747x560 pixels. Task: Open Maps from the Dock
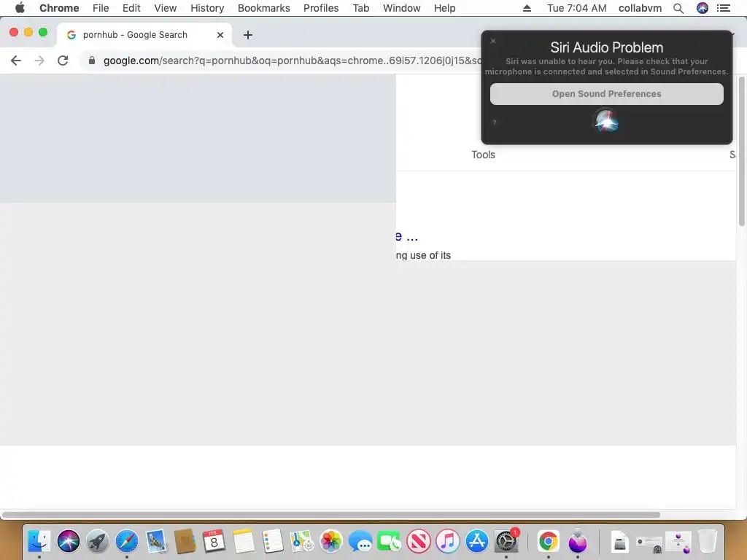[x=301, y=541]
